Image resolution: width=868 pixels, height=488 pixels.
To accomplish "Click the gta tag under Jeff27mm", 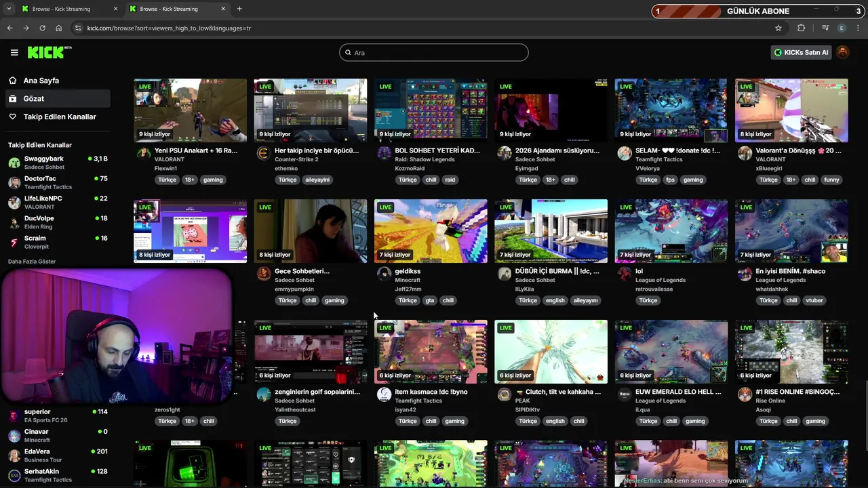I will (x=430, y=300).
